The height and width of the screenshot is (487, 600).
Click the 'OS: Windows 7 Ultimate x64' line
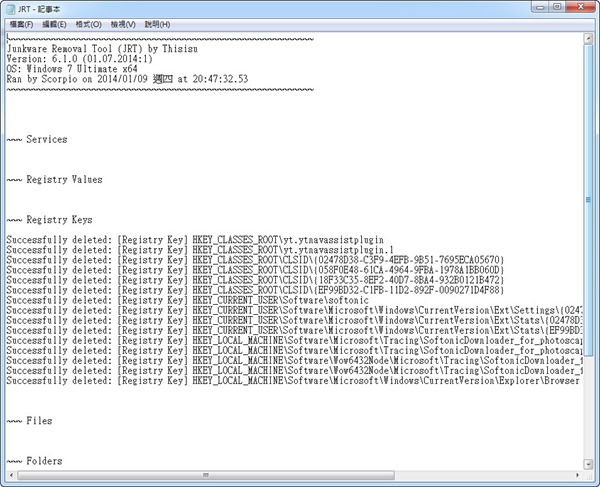(72, 69)
